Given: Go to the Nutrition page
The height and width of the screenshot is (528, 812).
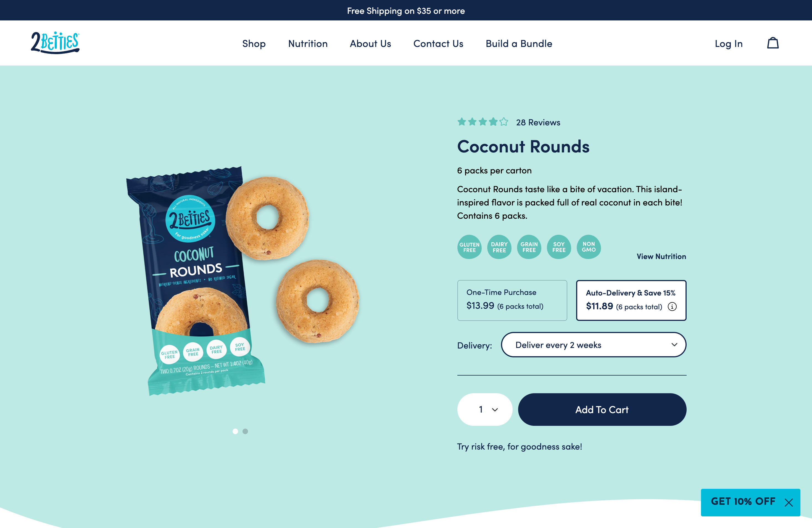Looking at the screenshot, I should click(308, 44).
